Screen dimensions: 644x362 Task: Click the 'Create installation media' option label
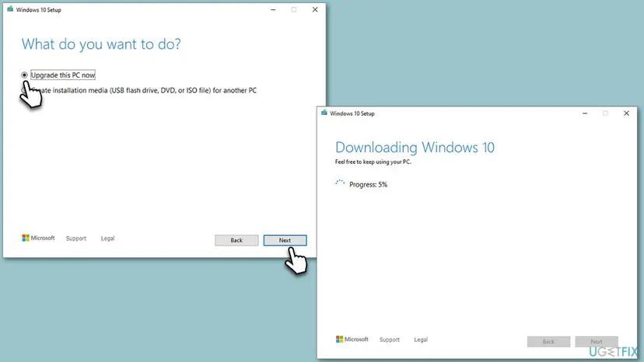143,90
